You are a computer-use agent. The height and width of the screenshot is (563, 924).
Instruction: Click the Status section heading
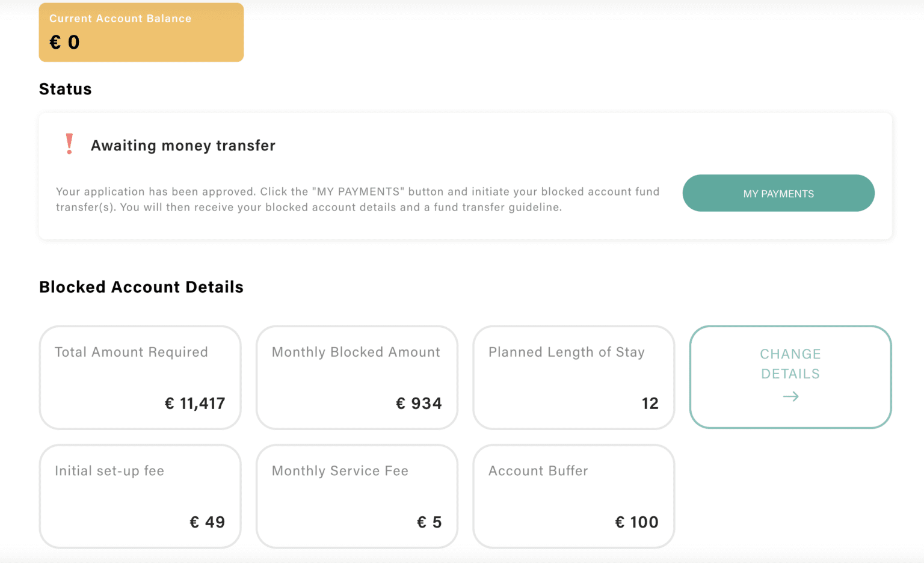(x=65, y=88)
